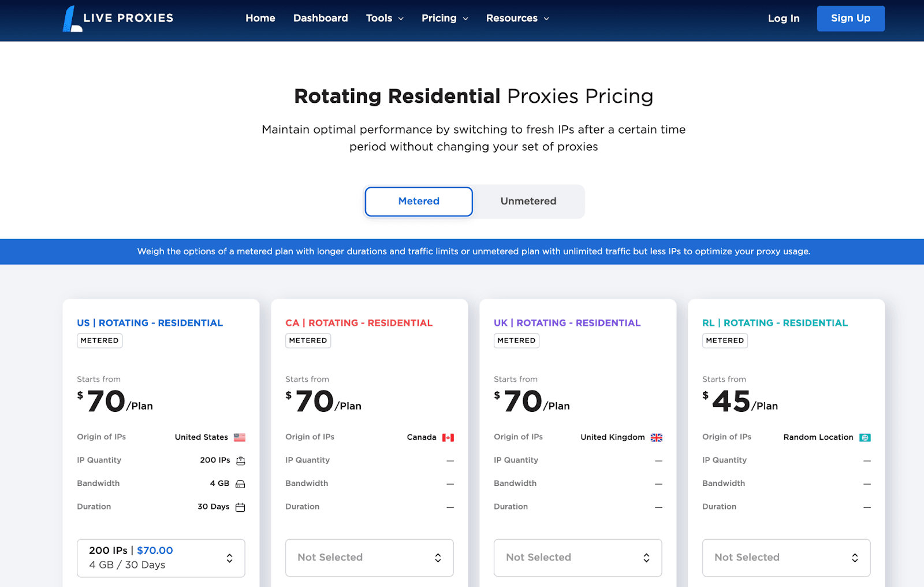Click the METERED badge on the CA card
Viewport: 924px width, 587px height.
click(x=308, y=340)
